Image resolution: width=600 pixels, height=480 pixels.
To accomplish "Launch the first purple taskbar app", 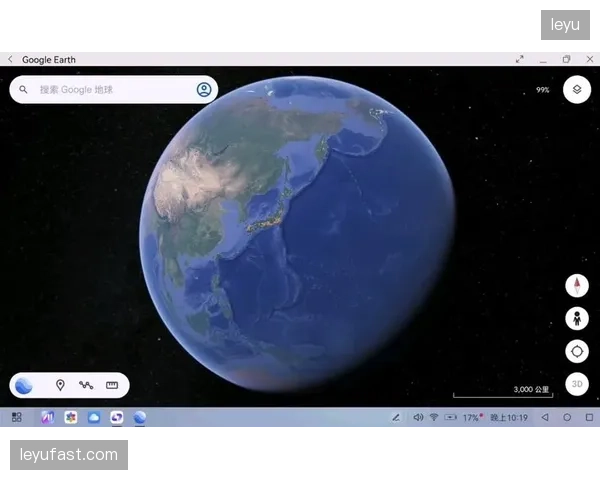I will [47, 417].
